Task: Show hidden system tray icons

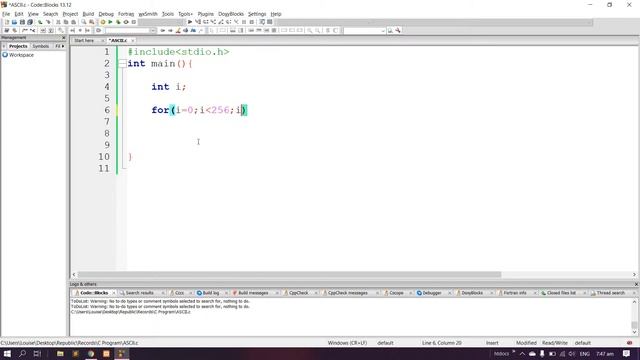Action: pyautogui.click(x=522, y=353)
